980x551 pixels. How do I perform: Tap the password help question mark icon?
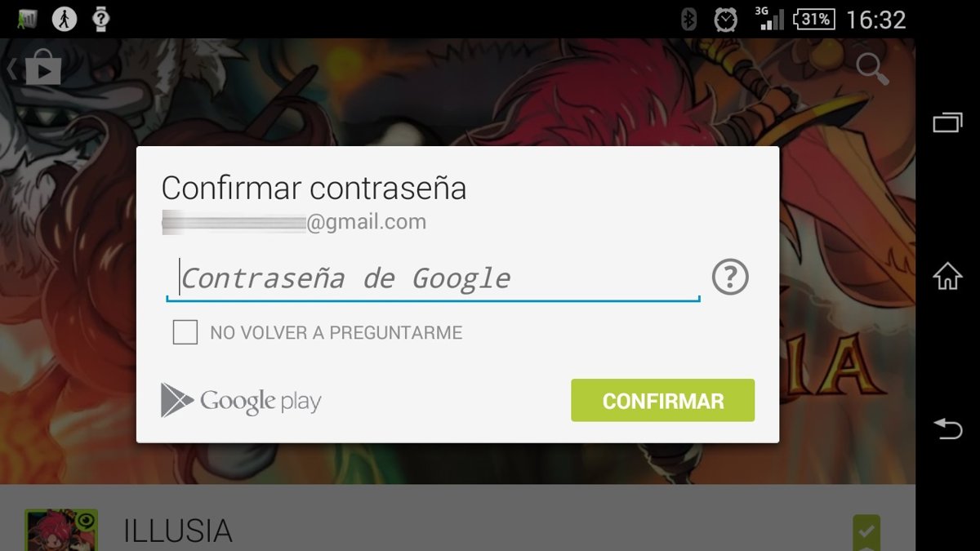pyautogui.click(x=730, y=278)
